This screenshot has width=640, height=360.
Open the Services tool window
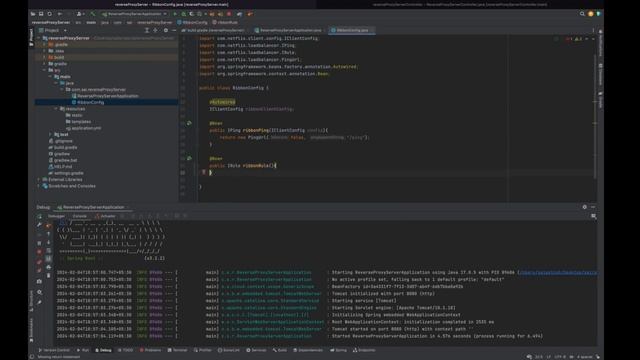256,350
